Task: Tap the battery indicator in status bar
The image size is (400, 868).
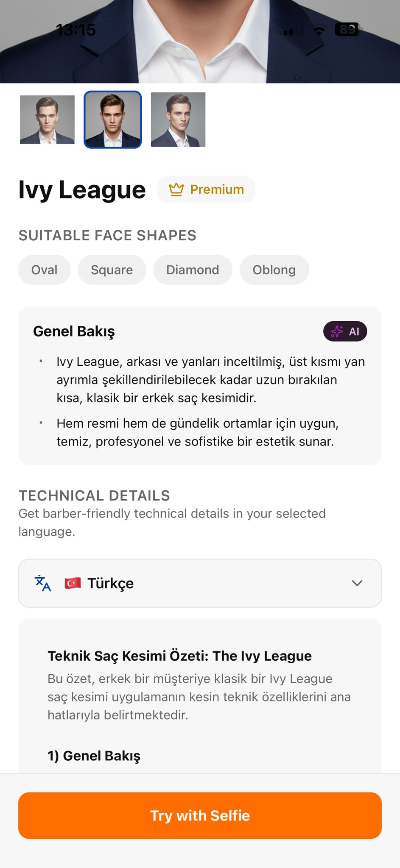Action: point(347,29)
